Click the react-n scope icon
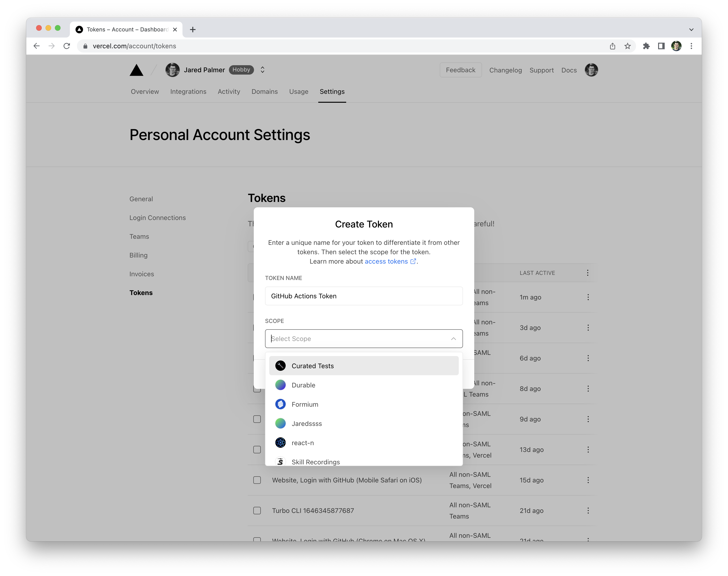728x576 pixels. 281,443
